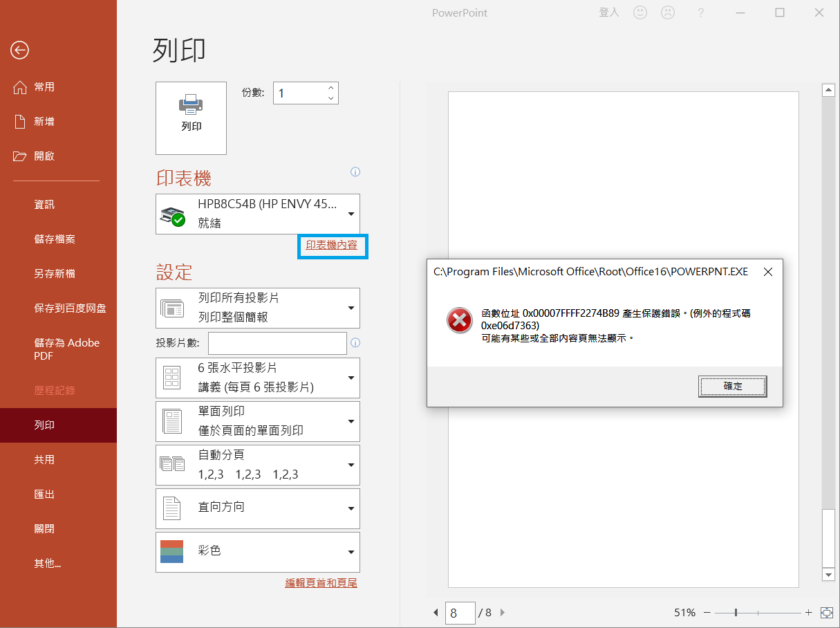Select 其他... in the sidebar
This screenshot has width=840, height=628.
(x=58, y=563)
